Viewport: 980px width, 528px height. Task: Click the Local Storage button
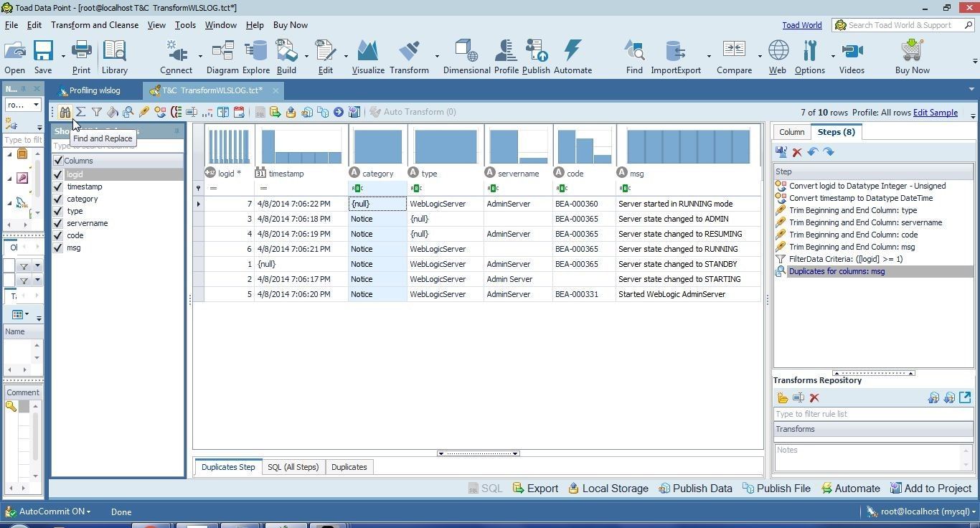click(x=608, y=489)
